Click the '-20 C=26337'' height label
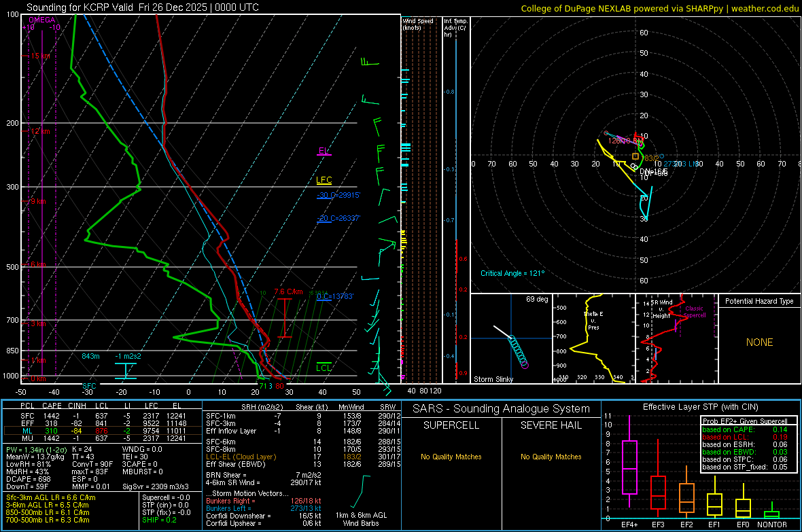 coord(338,218)
